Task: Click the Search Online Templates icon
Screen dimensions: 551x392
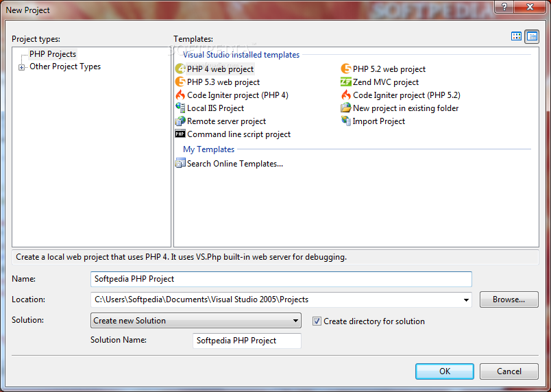Action: click(x=180, y=163)
